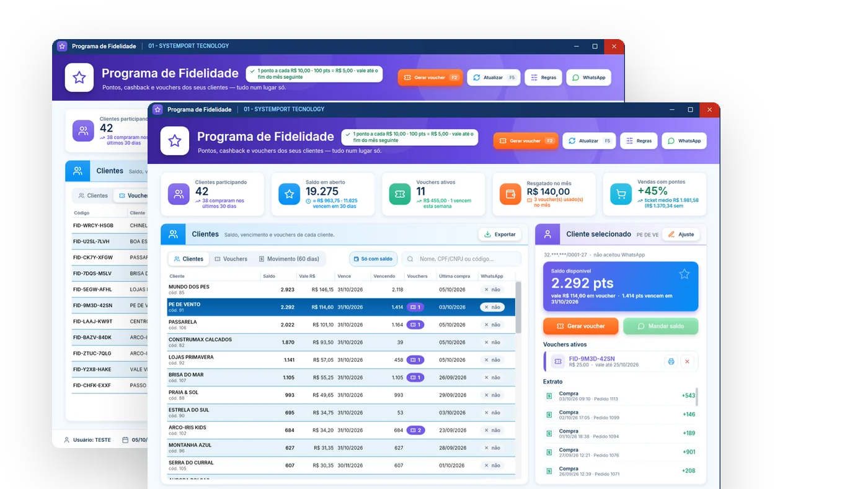
Task: Click the star logo in back window header
Action: coord(79,78)
